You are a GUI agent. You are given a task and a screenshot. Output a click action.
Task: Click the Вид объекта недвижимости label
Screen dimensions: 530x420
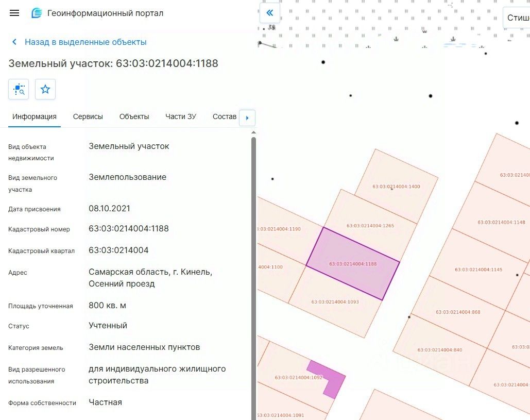click(x=31, y=153)
